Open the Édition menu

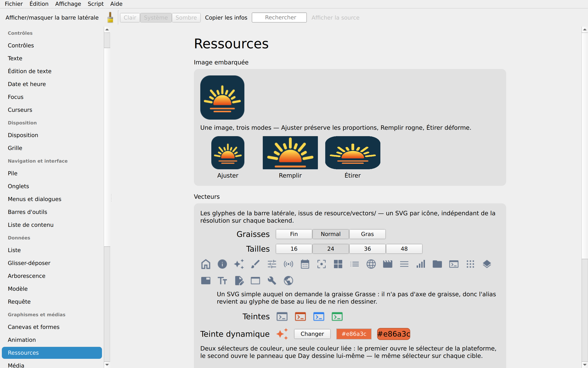pyautogui.click(x=39, y=4)
